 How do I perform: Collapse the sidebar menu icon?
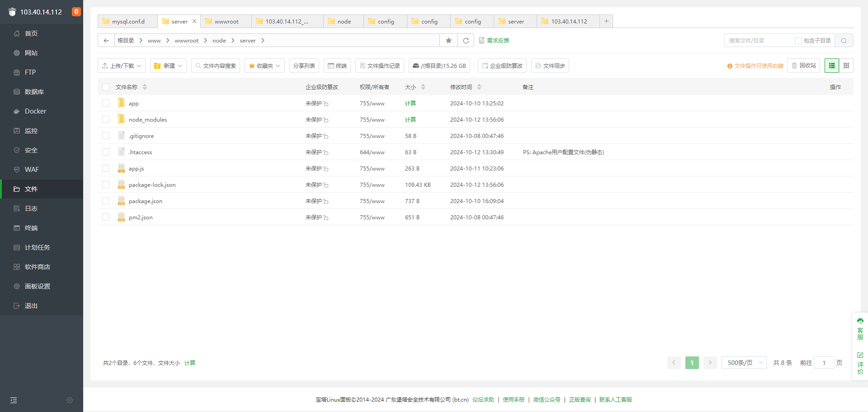pyautogui.click(x=14, y=400)
